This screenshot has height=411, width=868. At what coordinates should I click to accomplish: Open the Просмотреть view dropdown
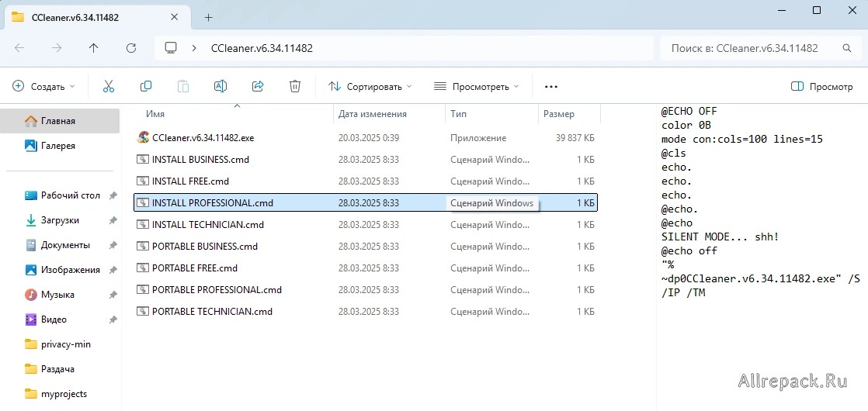coord(476,87)
